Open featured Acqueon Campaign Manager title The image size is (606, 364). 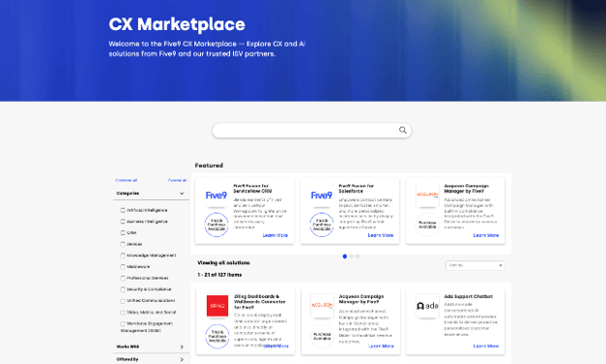466,188
